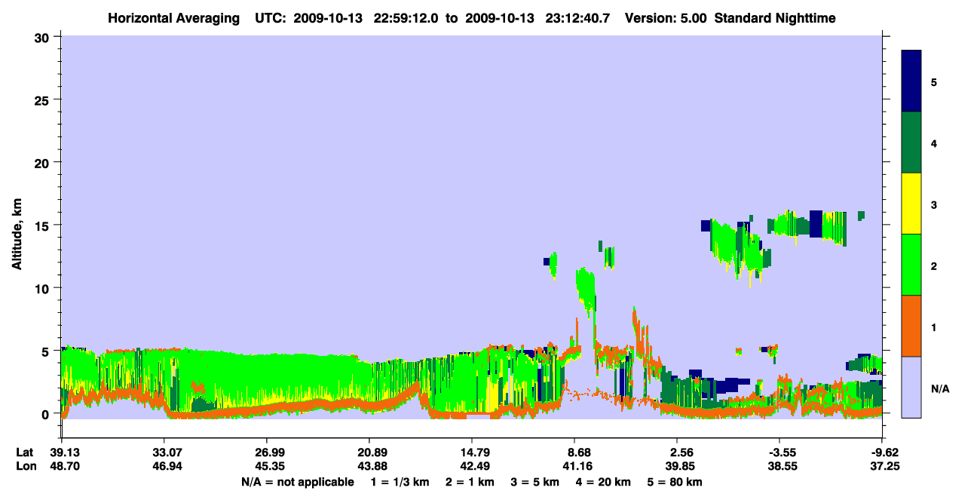Click the altitude tick label 15
Viewport: 980px width, 503px height.
[x=44, y=225]
